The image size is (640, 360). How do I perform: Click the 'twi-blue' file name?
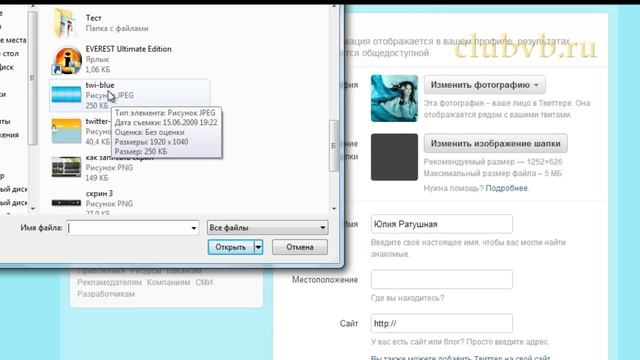[100, 85]
